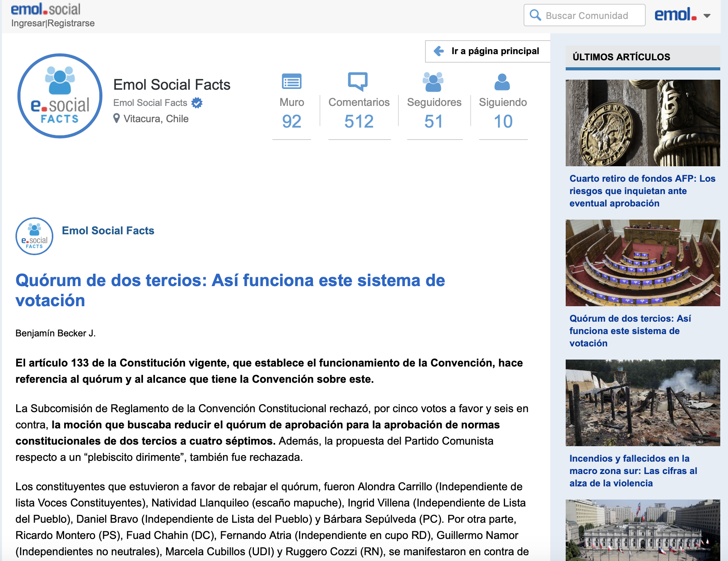Click the verified Emol Social Facts username
The image size is (728, 561).
pos(150,103)
